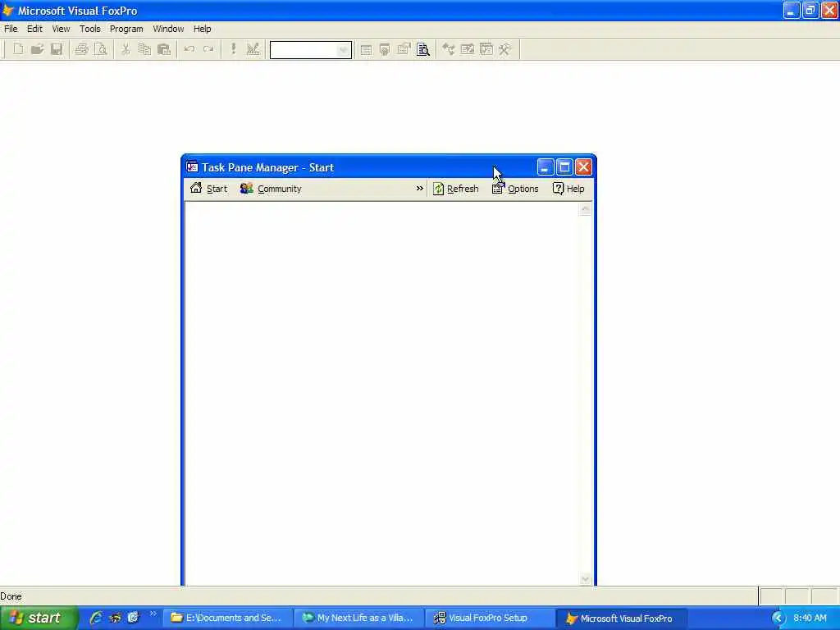Click the Redo arrow icon
The width and height of the screenshot is (840, 630).
click(208, 50)
